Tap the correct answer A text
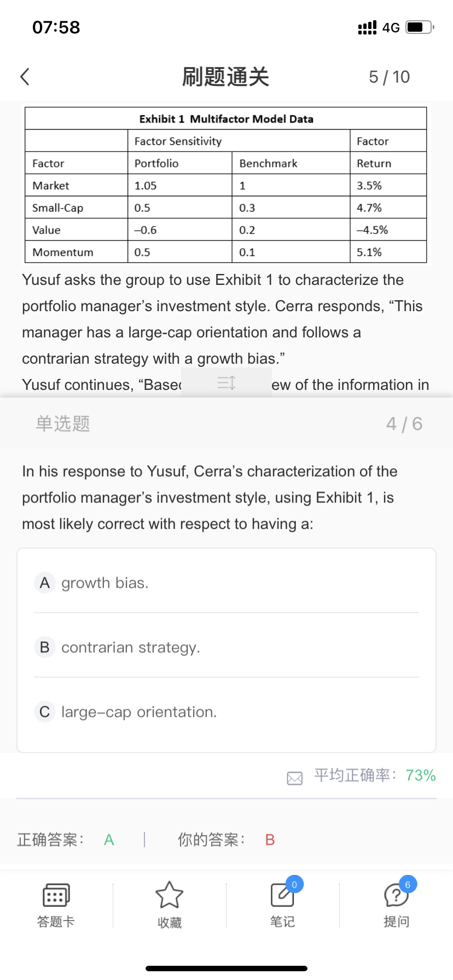The width and height of the screenshot is (453, 980). (109, 840)
